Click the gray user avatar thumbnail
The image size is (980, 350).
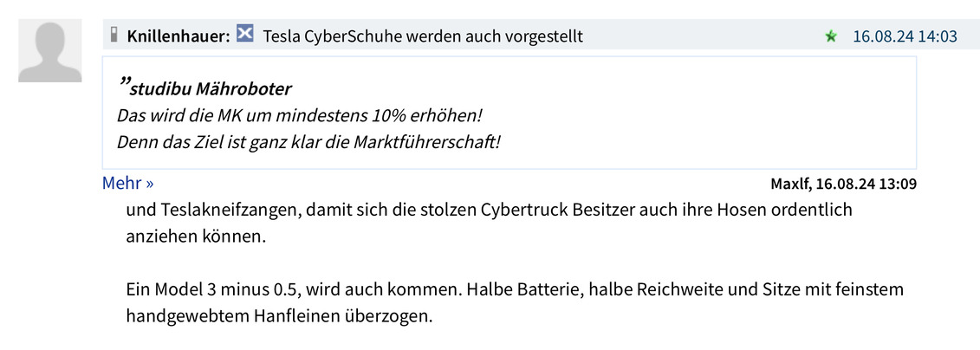[x=50, y=52]
